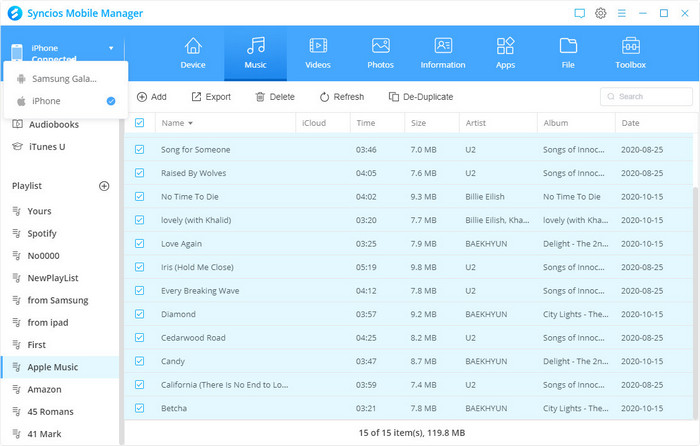Uncheck the Love Again checkbox
Screen dimensions: 700x446
140,243
